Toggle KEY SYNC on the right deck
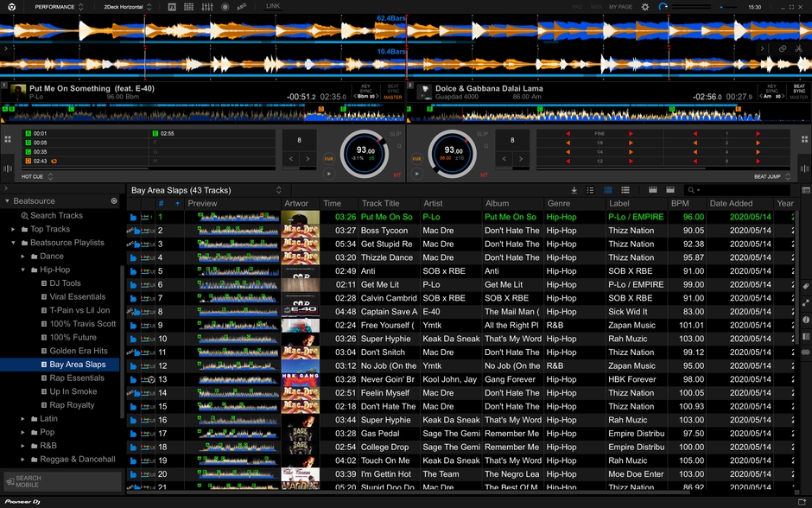Image resolution: width=812 pixels, height=508 pixels. 772,88
